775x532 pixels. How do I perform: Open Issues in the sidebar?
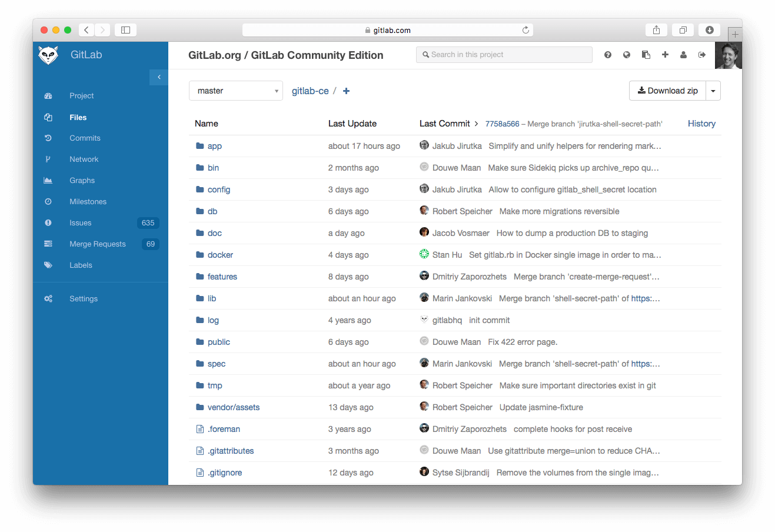[x=80, y=222]
